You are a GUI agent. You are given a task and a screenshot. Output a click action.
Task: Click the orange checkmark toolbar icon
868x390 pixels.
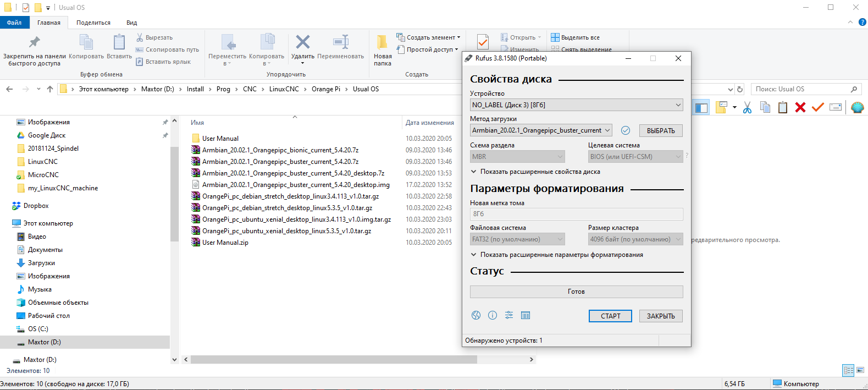[x=818, y=107]
